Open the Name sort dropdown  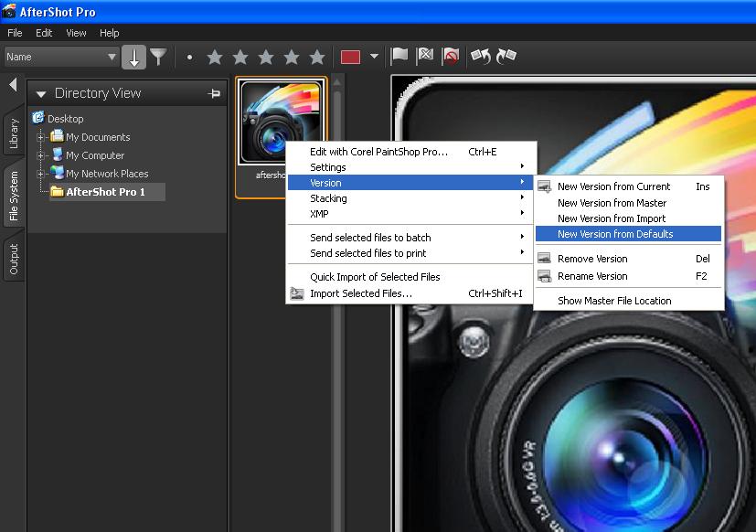pyautogui.click(x=61, y=57)
